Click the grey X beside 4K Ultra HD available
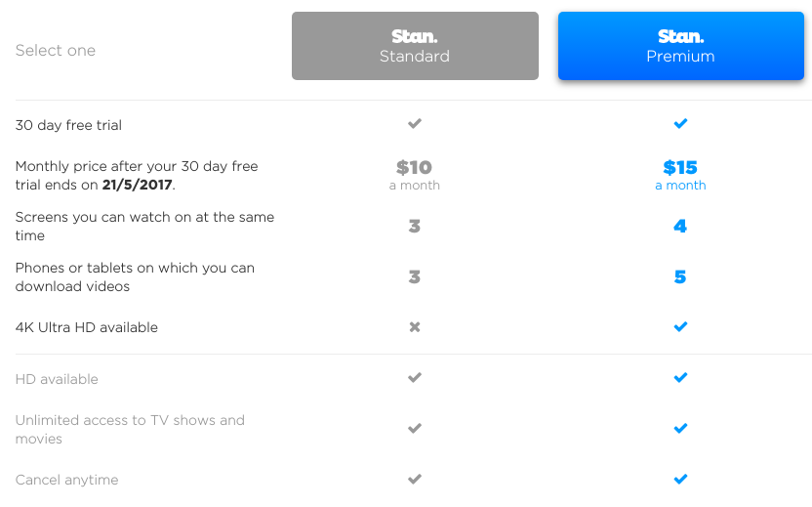The width and height of the screenshot is (812, 507). pos(414,327)
